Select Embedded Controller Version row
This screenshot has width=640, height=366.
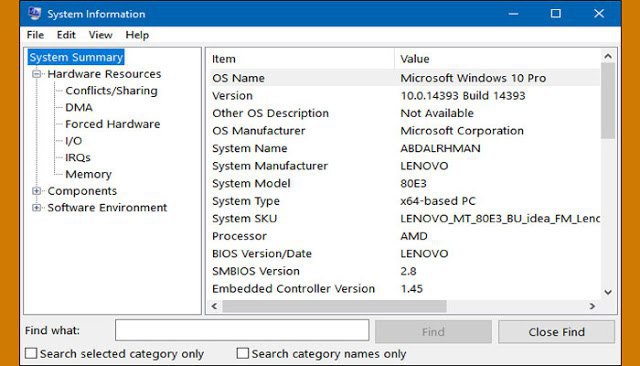point(404,288)
